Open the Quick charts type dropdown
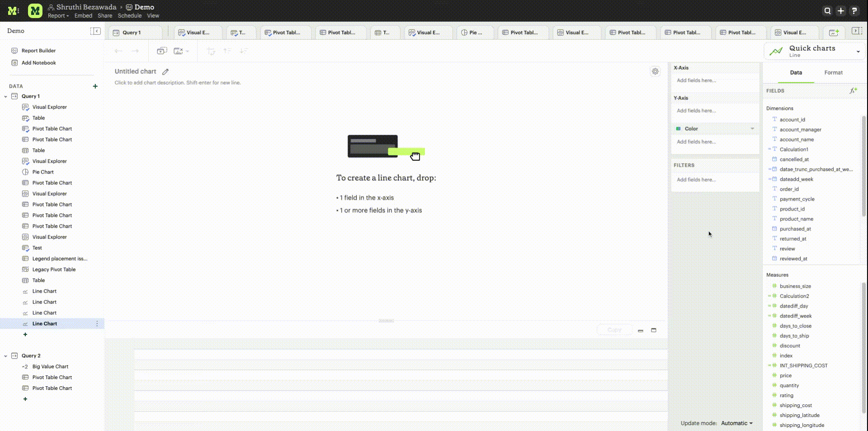This screenshot has width=868, height=431. 858,52
